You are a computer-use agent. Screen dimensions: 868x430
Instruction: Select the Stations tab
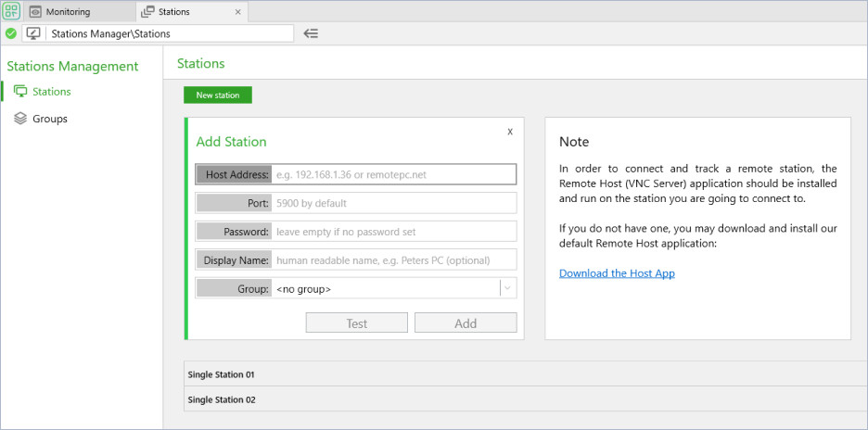pos(172,12)
